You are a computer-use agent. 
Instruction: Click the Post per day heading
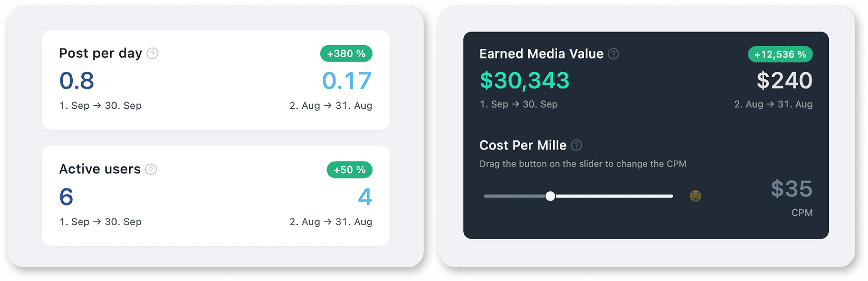(100, 53)
